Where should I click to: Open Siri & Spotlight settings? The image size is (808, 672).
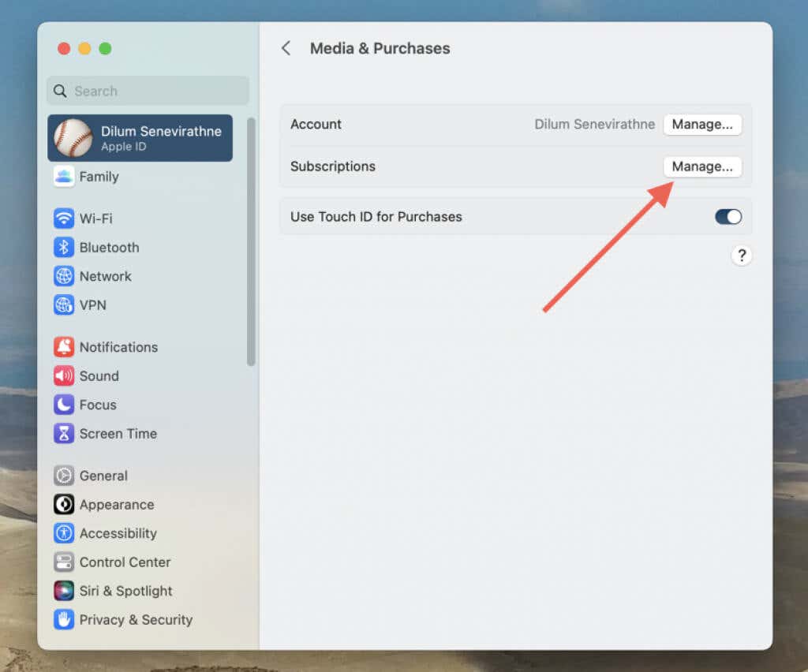pyautogui.click(x=125, y=591)
